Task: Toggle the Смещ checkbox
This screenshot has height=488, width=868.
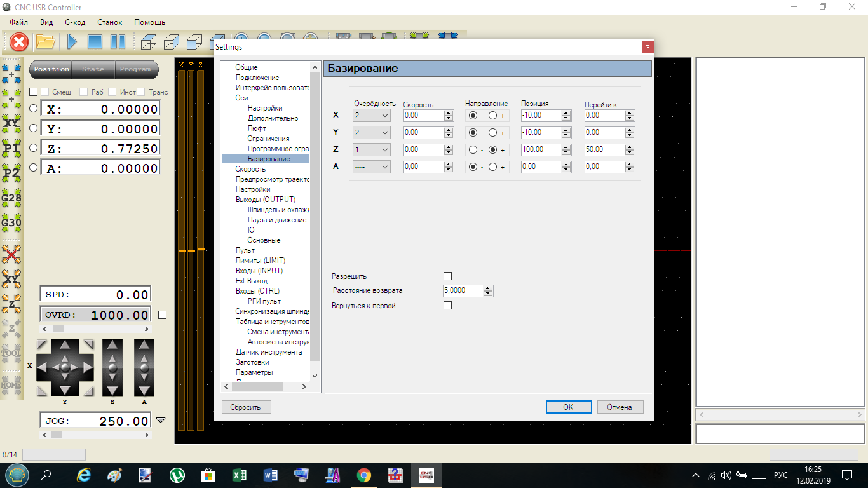Action: pyautogui.click(x=44, y=92)
